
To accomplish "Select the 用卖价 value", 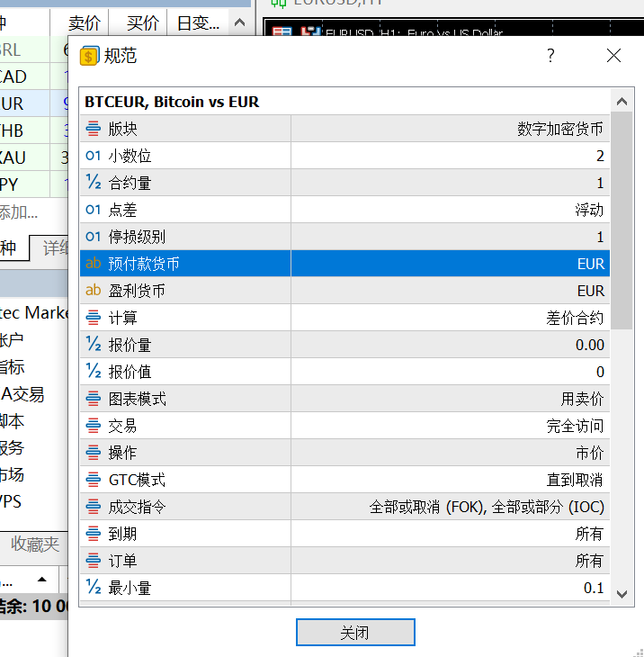I will coord(582,399).
